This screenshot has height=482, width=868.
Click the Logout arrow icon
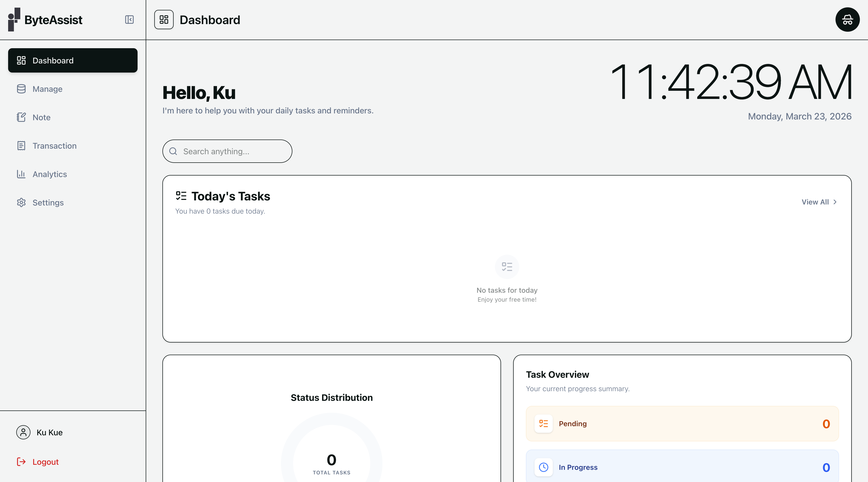[21, 462]
